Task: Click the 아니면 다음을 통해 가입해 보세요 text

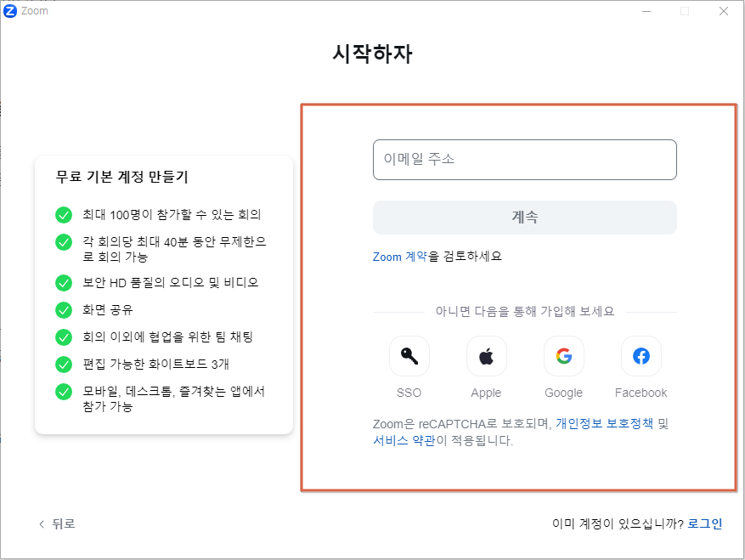Action: click(x=525, y=312)
